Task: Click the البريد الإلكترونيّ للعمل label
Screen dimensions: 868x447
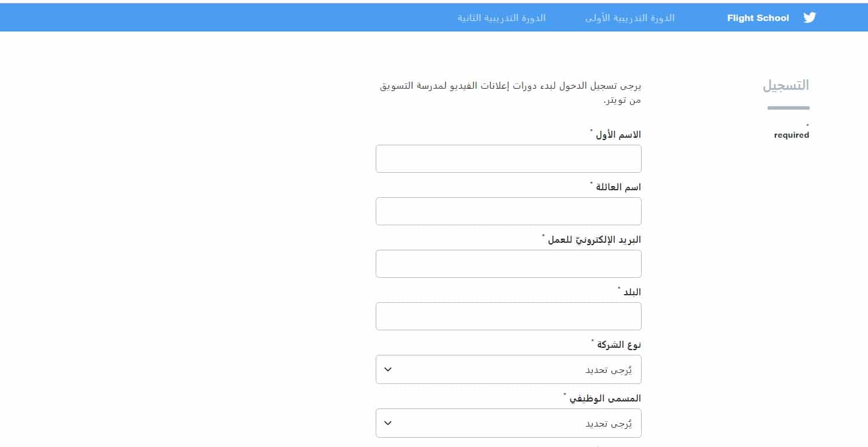Action: click(x=594, y=240)
